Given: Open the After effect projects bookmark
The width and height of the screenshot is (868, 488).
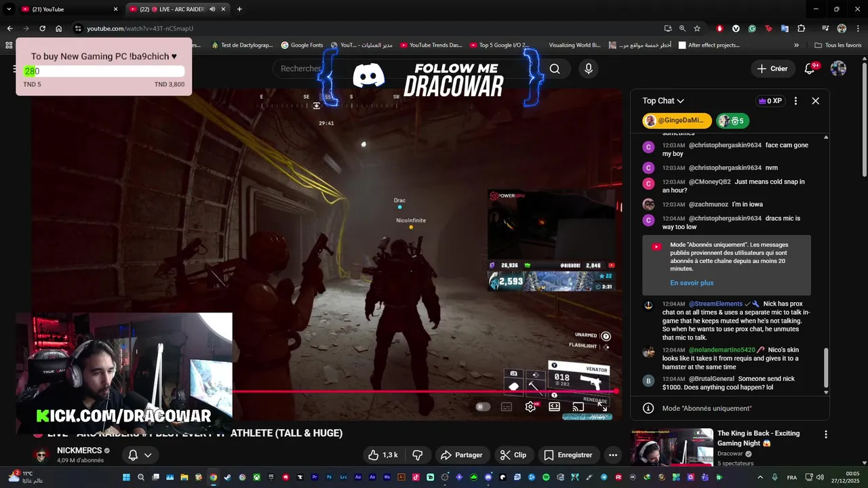Looking at the screenshot, I should coord(709,45).
